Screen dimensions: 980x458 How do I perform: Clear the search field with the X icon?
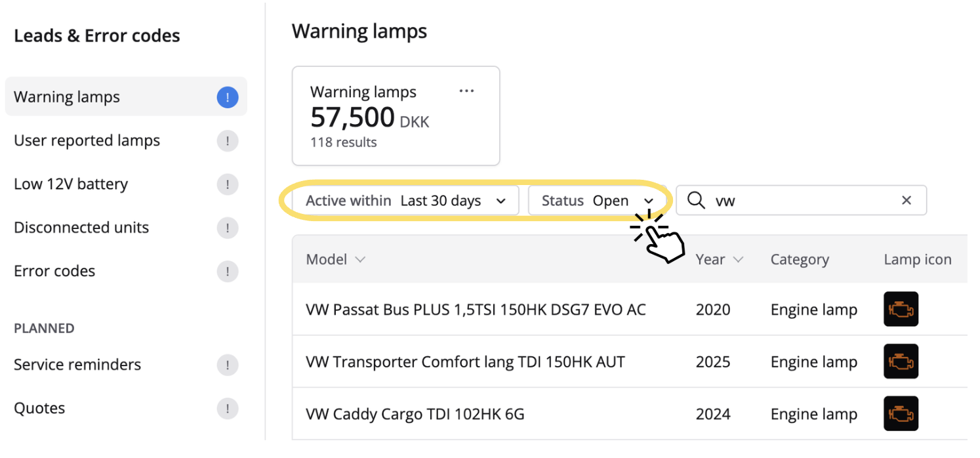(x=907, y=201)
